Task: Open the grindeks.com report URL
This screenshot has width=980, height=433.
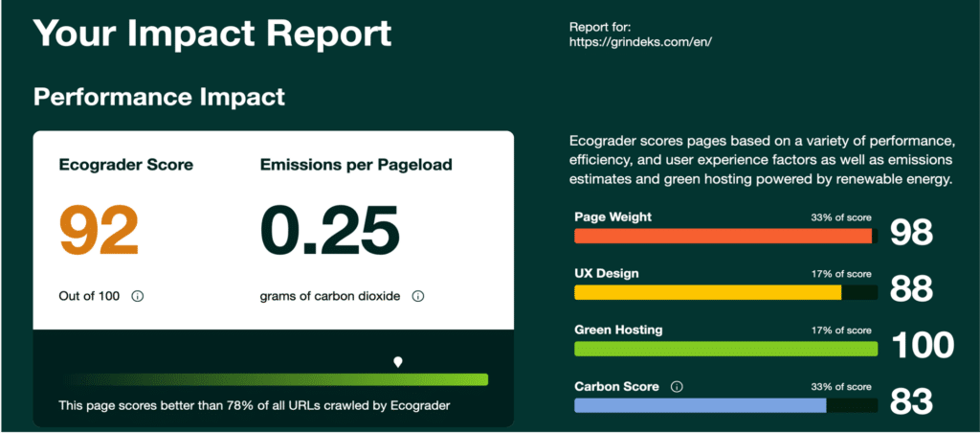Action: (x=640, y=43)
